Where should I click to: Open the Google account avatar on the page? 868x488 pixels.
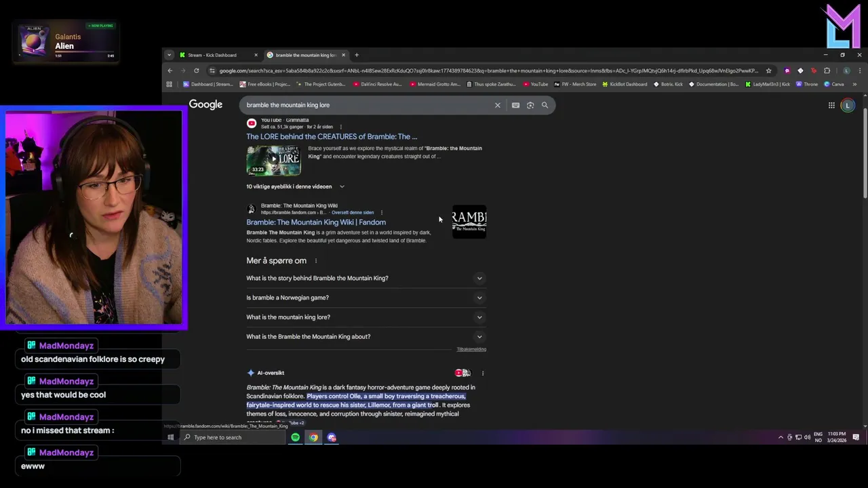pyautogui.click(x=847, y=105)
